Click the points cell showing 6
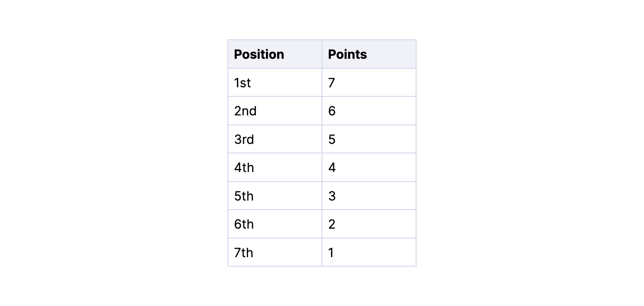The width and height of the screenshot is (644, 306). (x=369, y=111)
